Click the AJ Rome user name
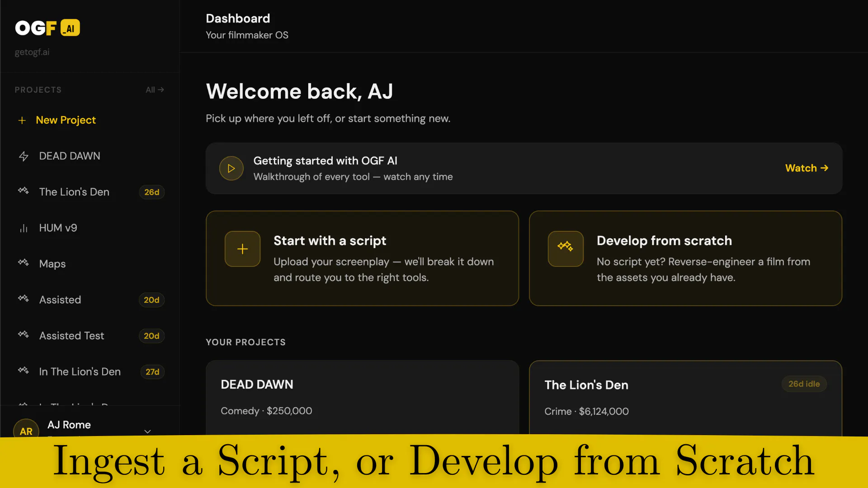This screenshot has height=488, width=868. [x=69, y=425]
